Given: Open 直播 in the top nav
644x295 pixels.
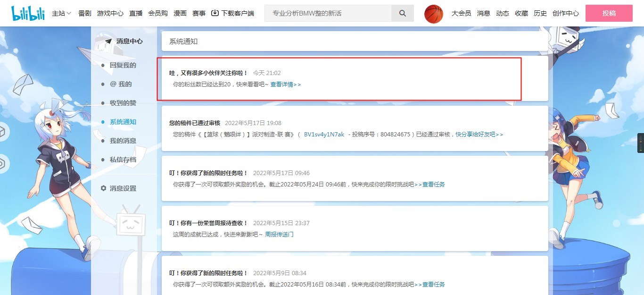Looking at the screenshot, I should click(x=136, y=13).
